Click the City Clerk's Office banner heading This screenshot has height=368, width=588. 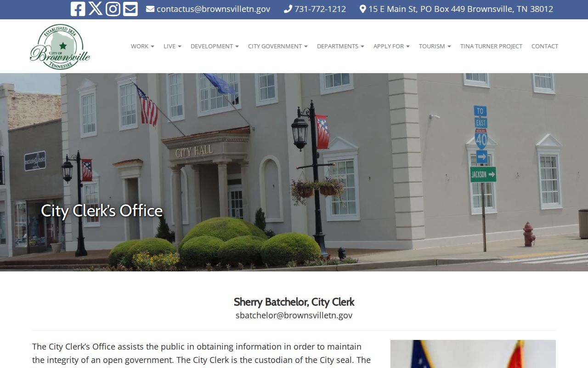pyautogui.click(x=102, y=211)
